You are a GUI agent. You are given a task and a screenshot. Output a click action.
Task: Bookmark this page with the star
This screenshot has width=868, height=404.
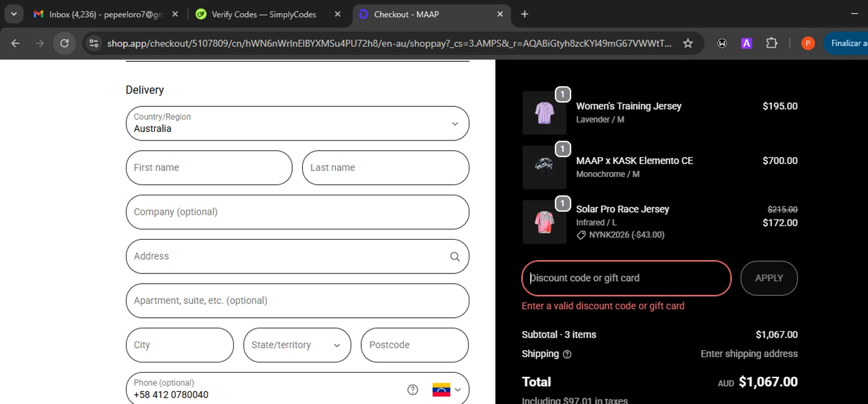click(688, 43)
